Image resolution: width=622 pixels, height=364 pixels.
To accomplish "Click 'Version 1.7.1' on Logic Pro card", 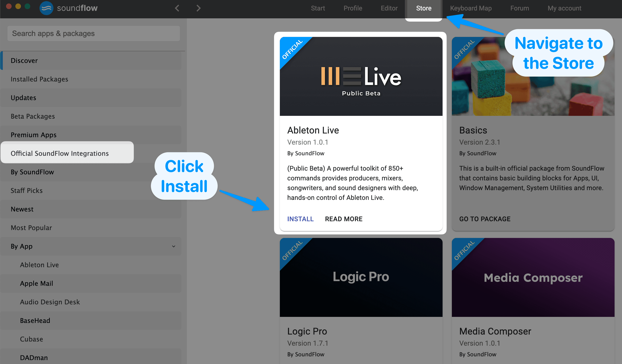I will tap(308, 343).
